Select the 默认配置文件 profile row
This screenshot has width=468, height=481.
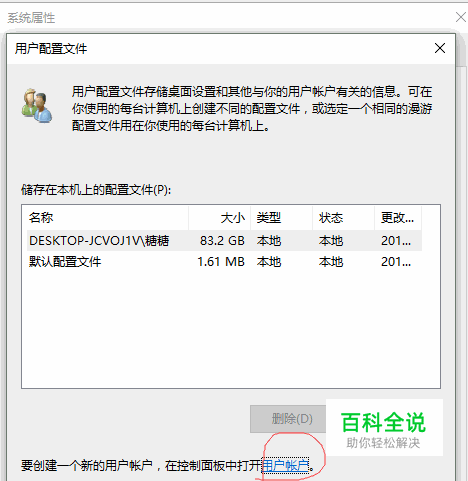point(224,262)
